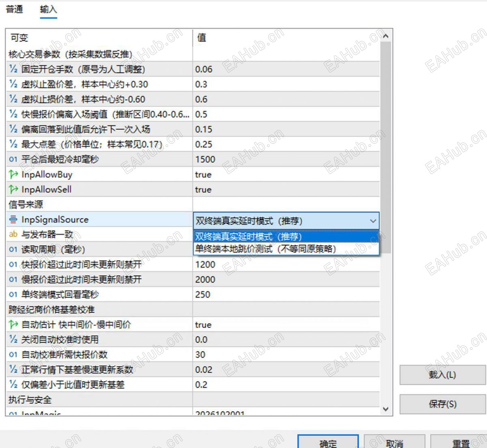The image size is (487, 448).
Task: Select the 输入 tab
Action: 48,9
